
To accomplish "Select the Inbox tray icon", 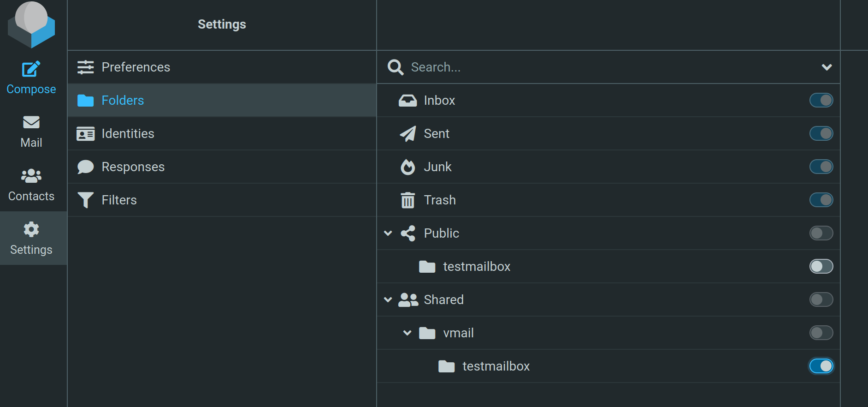I will (x=407, y=101).
